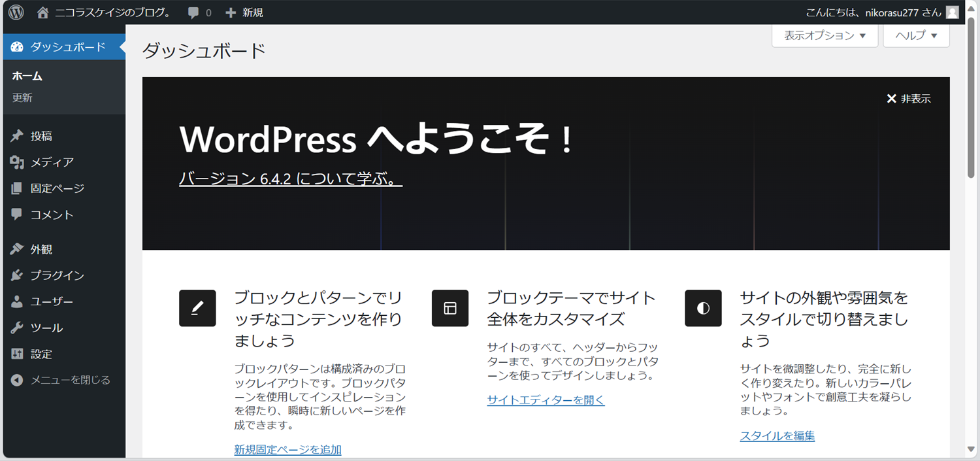Click the comment count 0 in admin bar

click(x=208, y=12)
